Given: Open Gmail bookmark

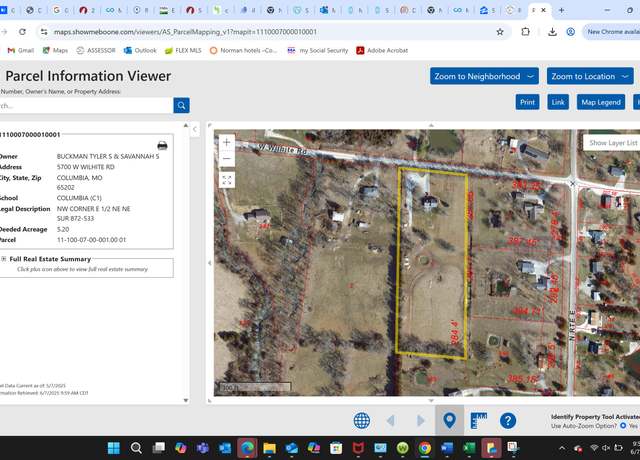Looking at the screenshot, I should click(x=21, y=51).
